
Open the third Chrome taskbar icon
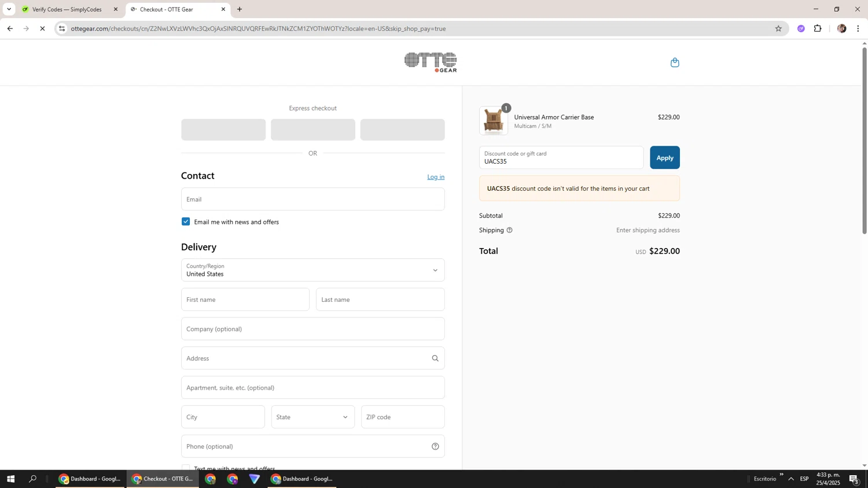[x=211, y=479]
